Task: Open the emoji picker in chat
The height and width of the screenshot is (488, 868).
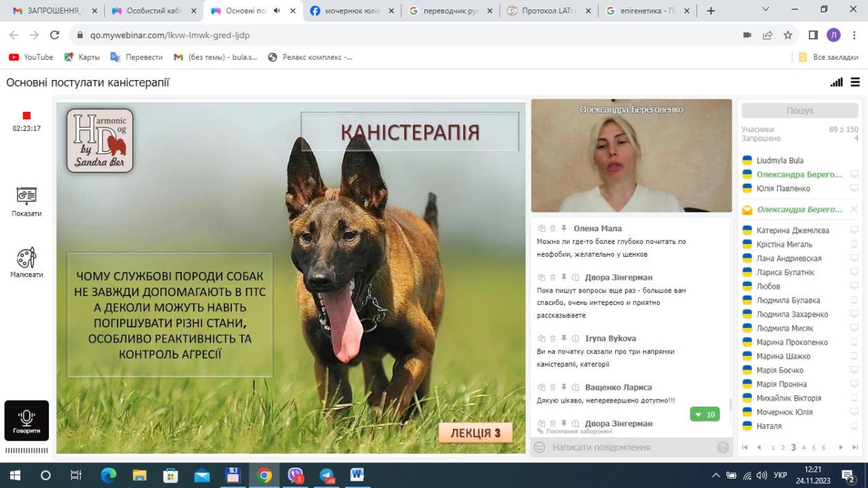Action: tap(540, 447)
